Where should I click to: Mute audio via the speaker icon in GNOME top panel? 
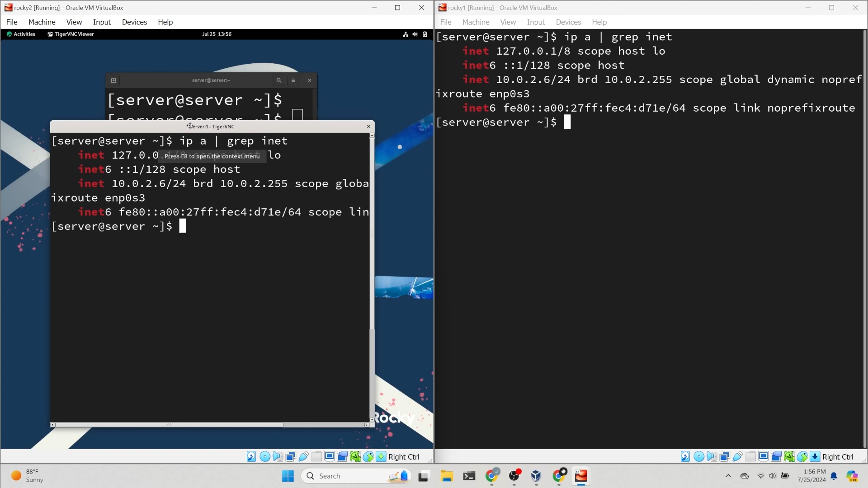pos(415,34)
